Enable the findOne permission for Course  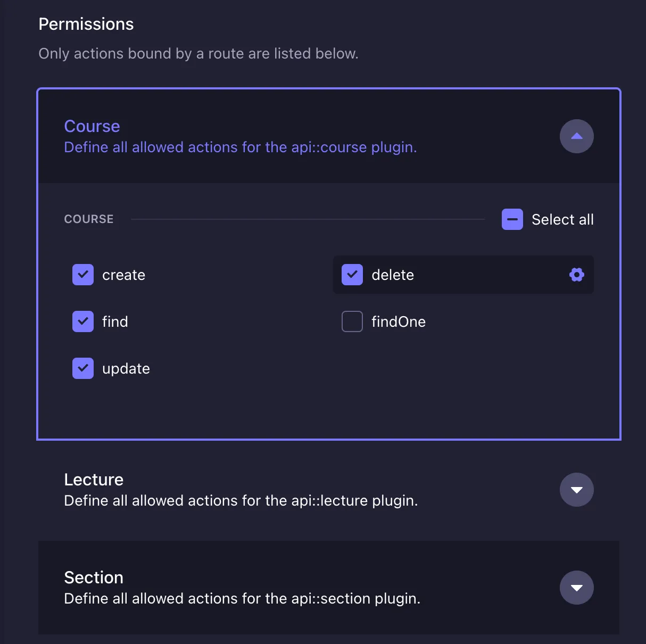pyautogui.click(x=352, y=321)
